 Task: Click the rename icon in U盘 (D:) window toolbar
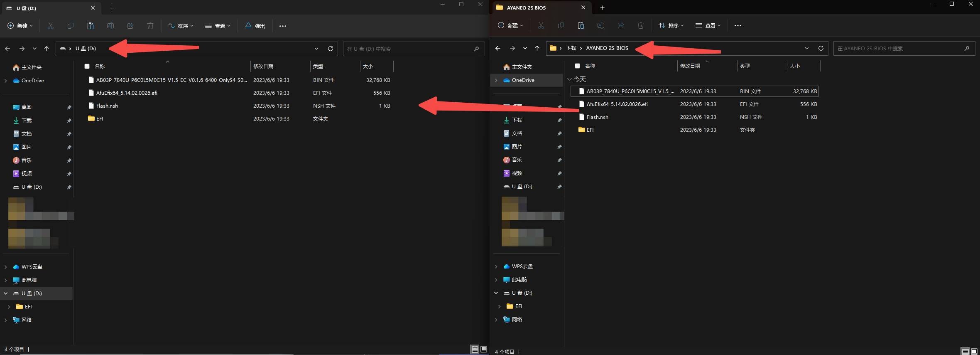pyautogui.click(x=110, y=26)
